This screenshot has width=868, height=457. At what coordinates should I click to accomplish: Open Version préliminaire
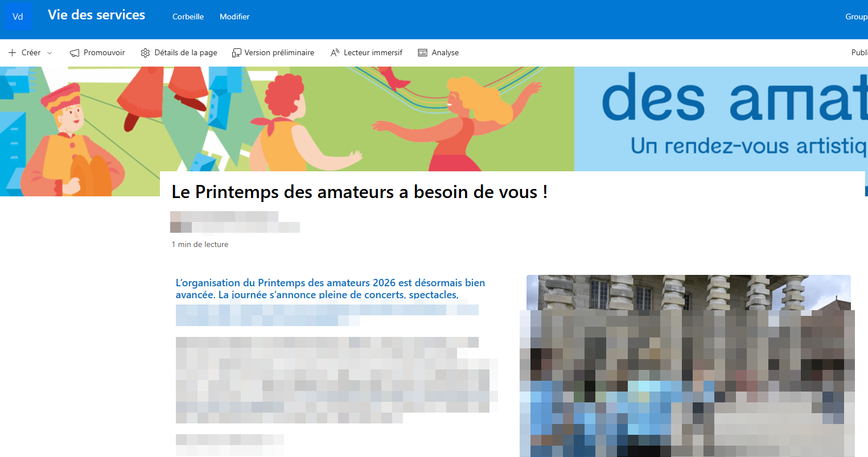[x=279, y=52]
